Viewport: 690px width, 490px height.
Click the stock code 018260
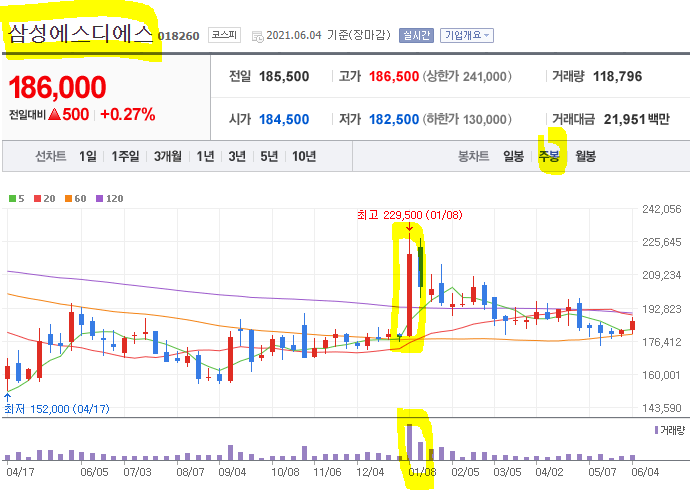(179, 36)
